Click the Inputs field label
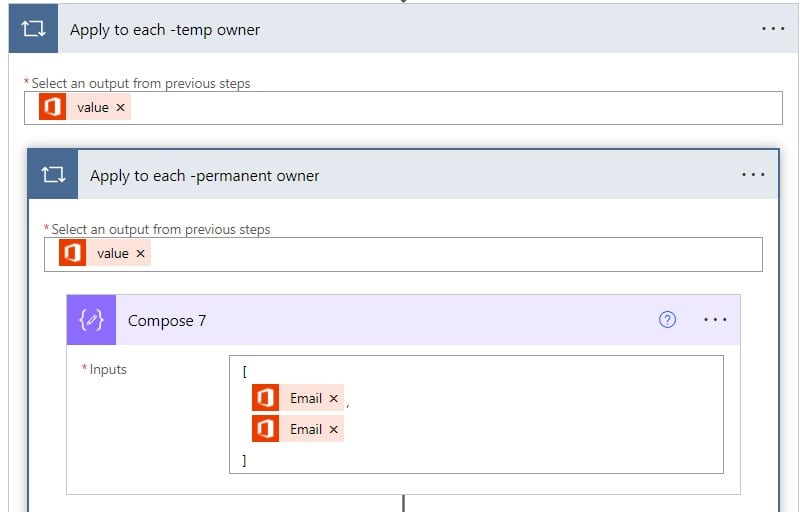This screenshot has height=512, width=800. 108,369
